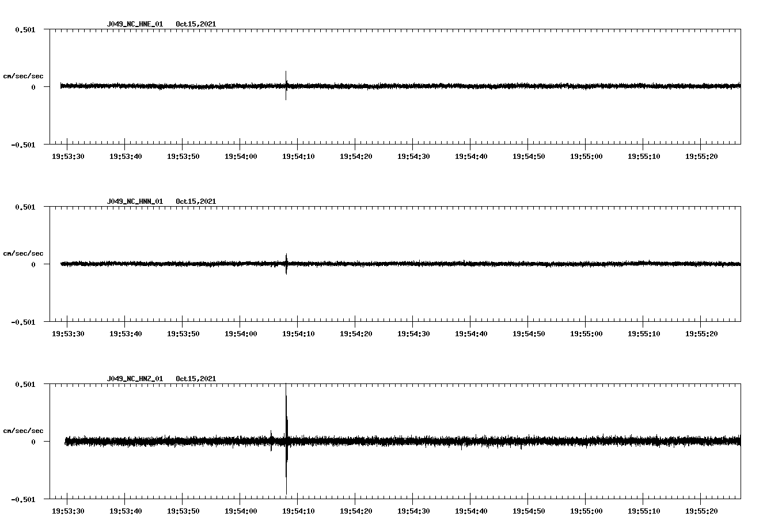This screenshot has width=782, height=532.
Task: Click the tallest spike in the HNZ trace
Action: 286,439
